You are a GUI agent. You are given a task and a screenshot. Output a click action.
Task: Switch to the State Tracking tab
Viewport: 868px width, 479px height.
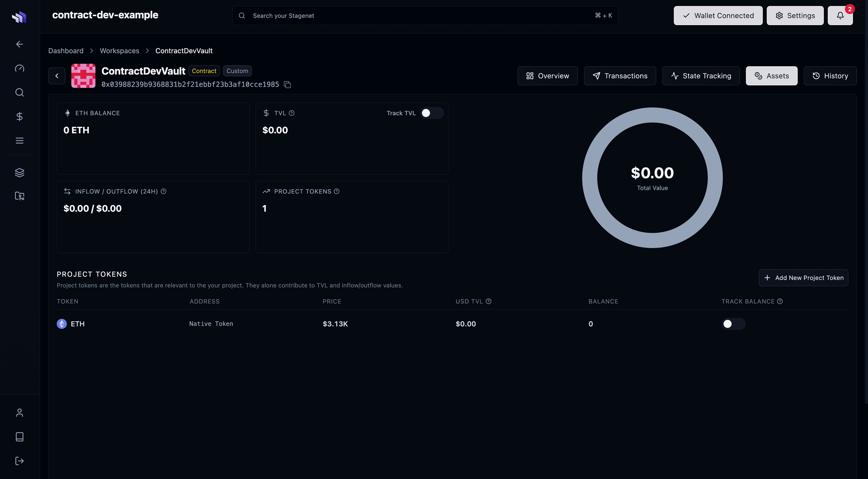[x=701, y=76]
